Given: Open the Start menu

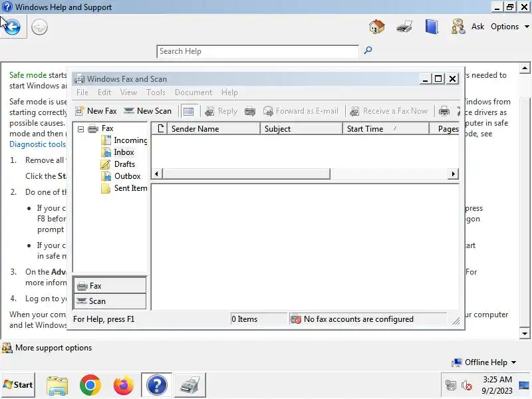Looking at the screenshot, I should coord(18,385).
